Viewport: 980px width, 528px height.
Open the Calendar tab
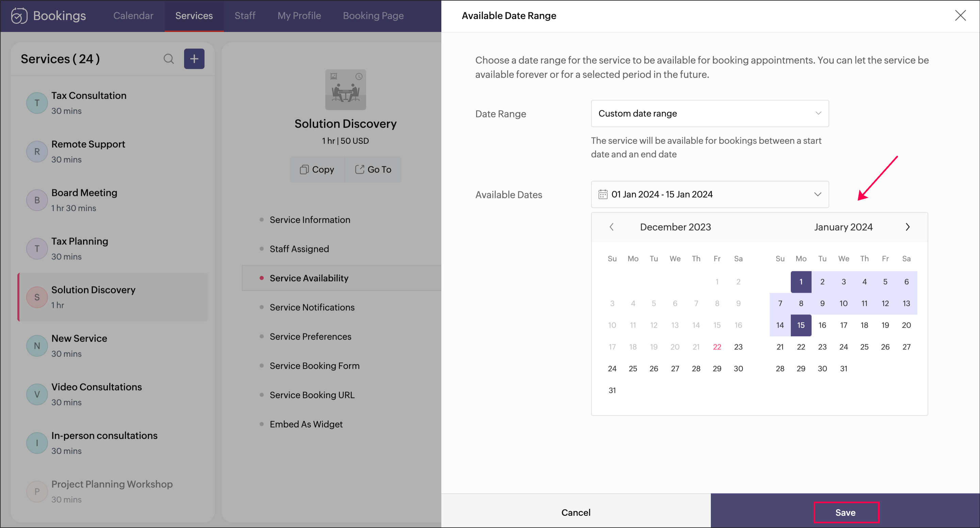[133, 16]
